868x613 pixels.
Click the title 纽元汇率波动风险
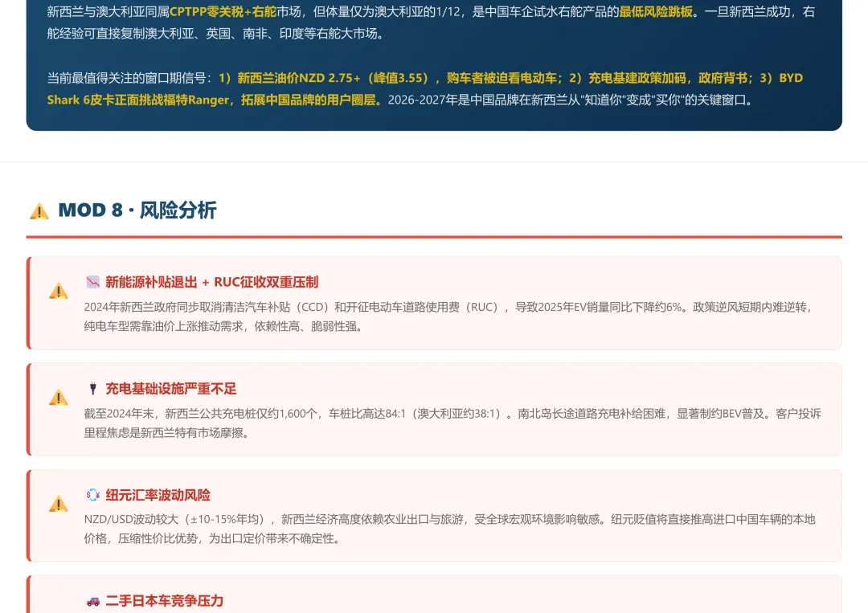(x=158, y=495)
